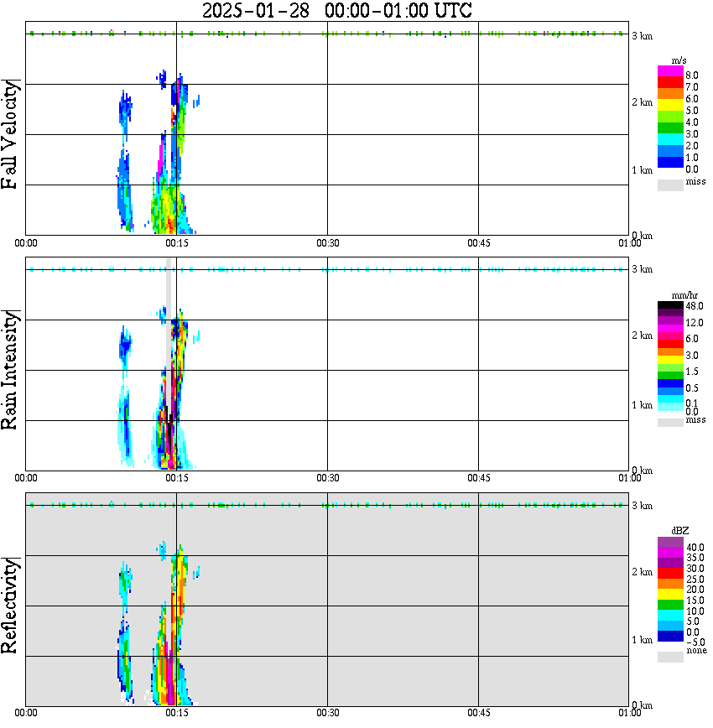Select the yellow swatch in the mm/hr legend

670,360
